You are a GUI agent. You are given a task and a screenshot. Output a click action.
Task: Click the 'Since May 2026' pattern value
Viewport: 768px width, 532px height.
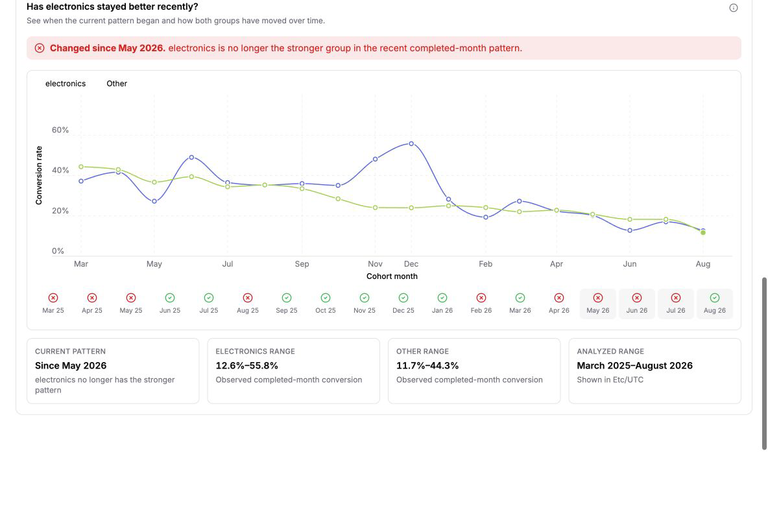[x=71, y=365]
